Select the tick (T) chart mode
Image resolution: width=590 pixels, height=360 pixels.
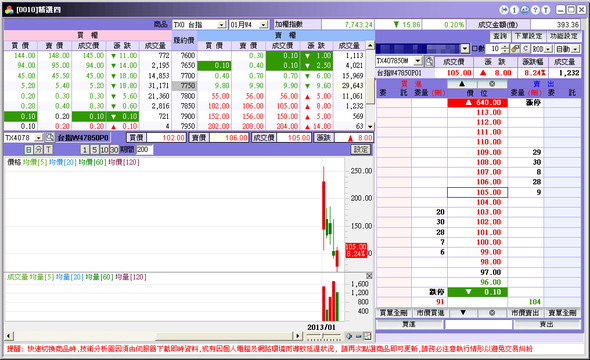48,150
